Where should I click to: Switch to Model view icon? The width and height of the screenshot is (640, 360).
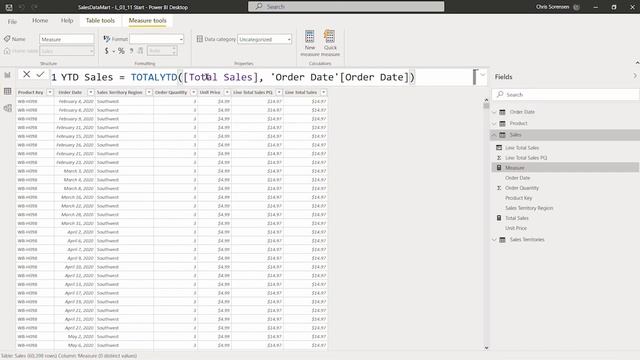[x=7, y=108]
